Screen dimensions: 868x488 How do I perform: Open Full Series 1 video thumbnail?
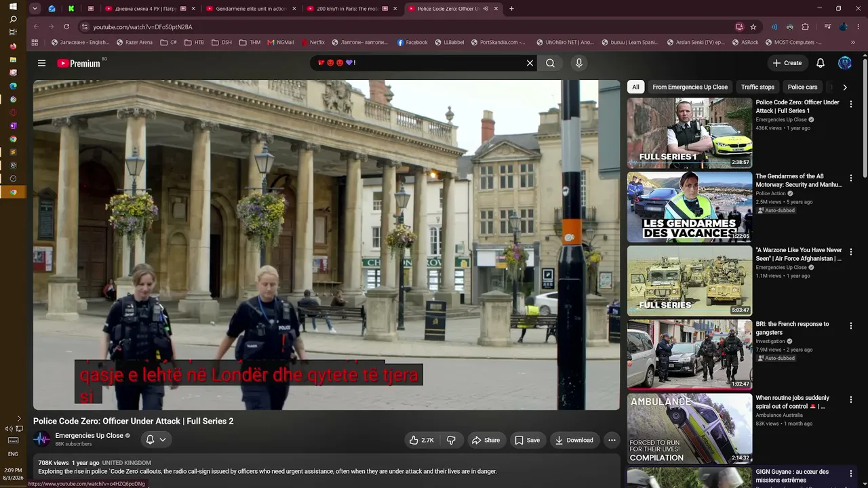[x=690, y=133]
